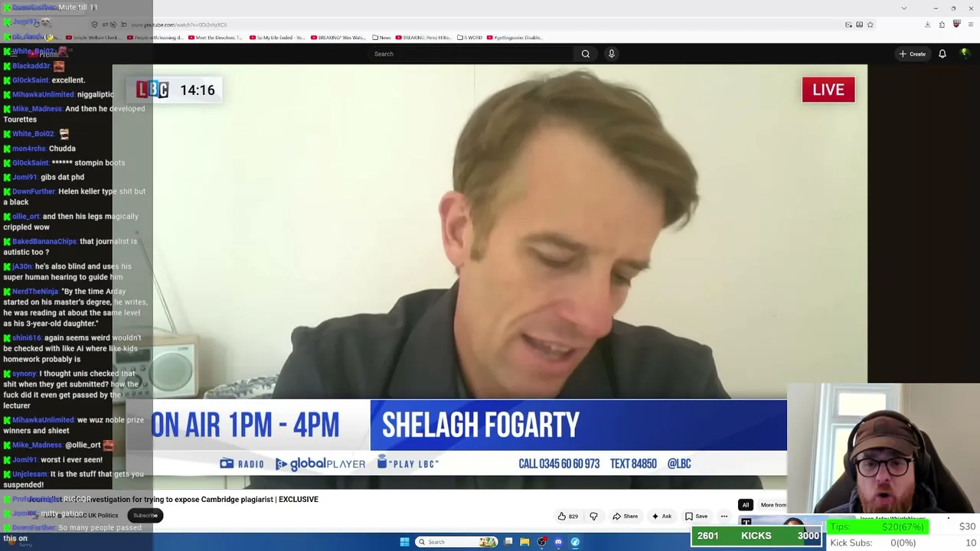Open YouTube notifications bell
The image size is (980, 551).
pyautogui.click(x=942, y=54)
